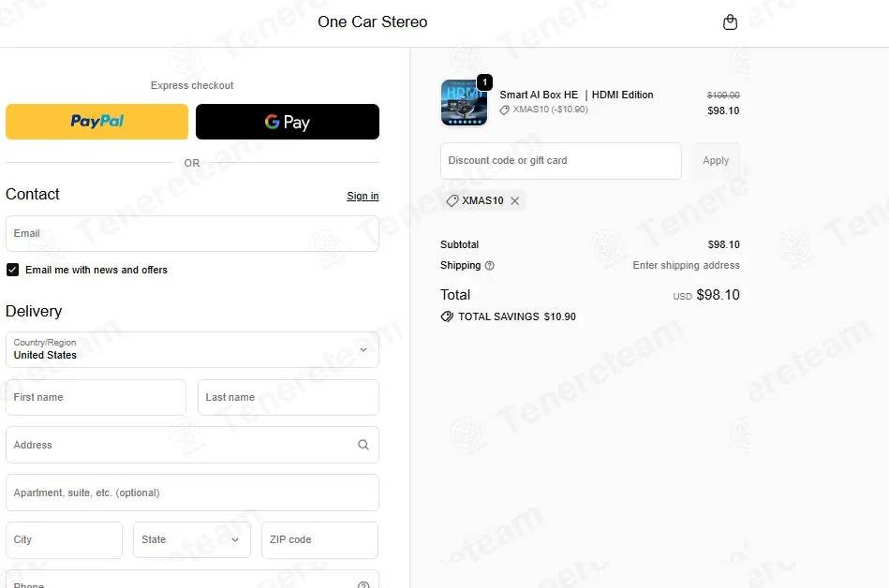
Task: Open the Country/Region dropdown
Action: click(x=192, y=349)
